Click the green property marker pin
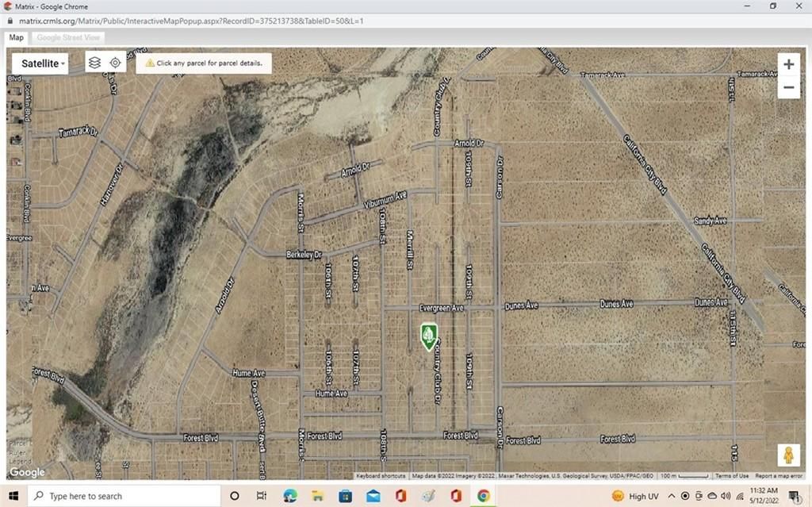This screenshot has height=507, width=812. pyautogui.click(x=428, y=336)
